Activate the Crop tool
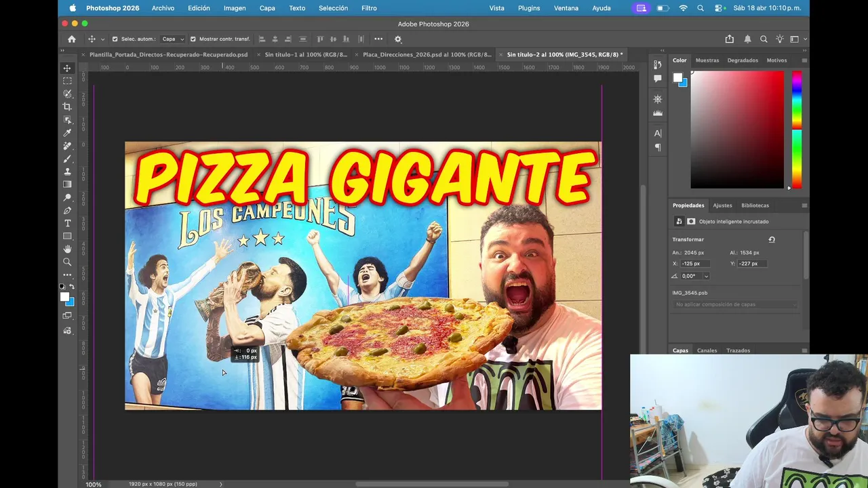The height and width of the screenshot is (488, 868). click(67, 106)
